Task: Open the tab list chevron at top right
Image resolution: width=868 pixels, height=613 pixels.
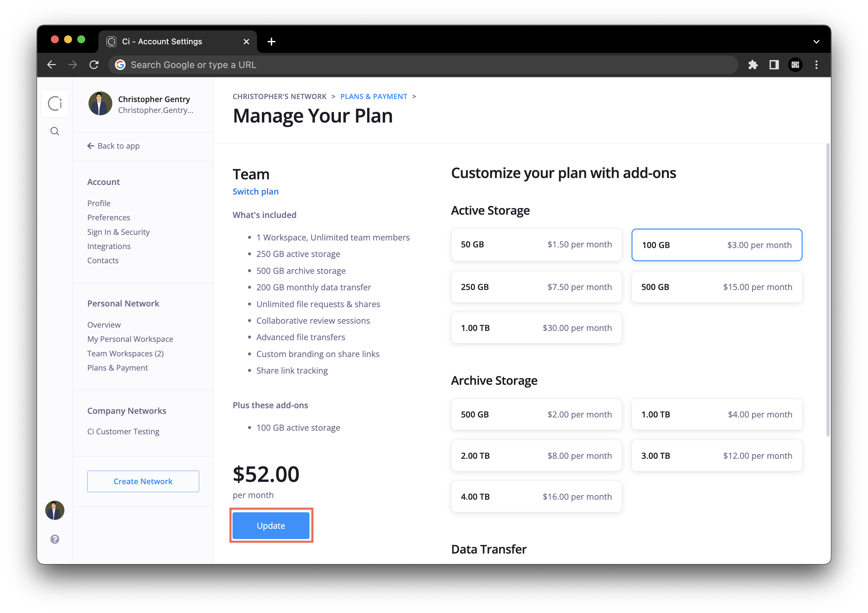Action: [816, 42]
